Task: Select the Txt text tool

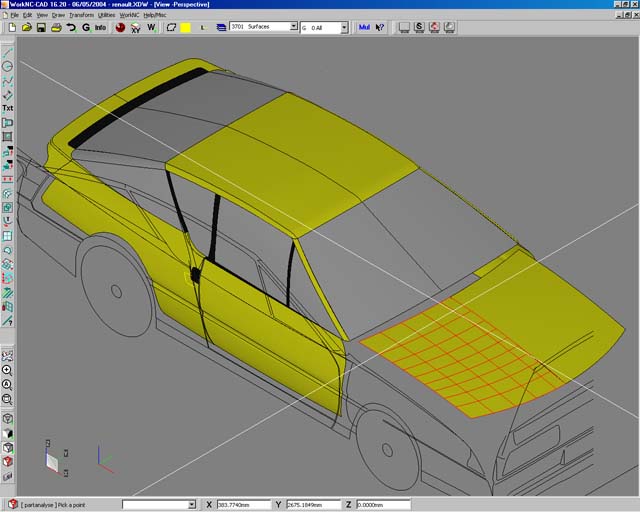Action: coord(8,108)
